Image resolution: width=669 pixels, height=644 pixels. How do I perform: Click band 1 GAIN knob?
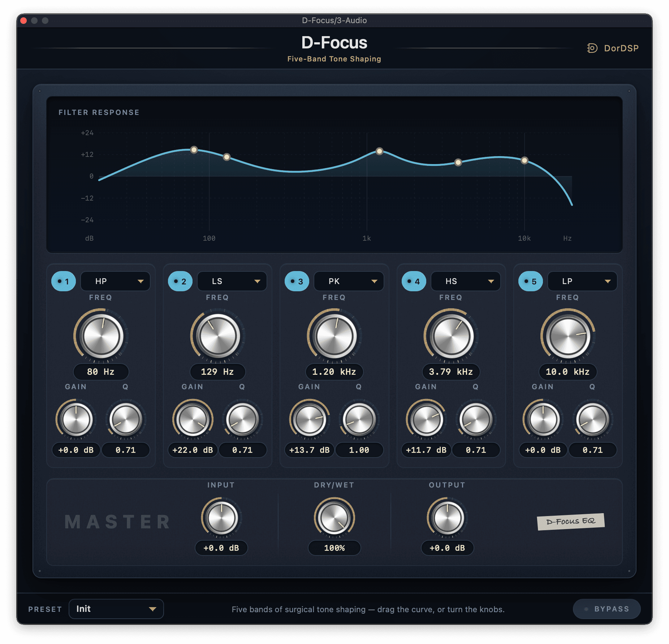point(76,420)
